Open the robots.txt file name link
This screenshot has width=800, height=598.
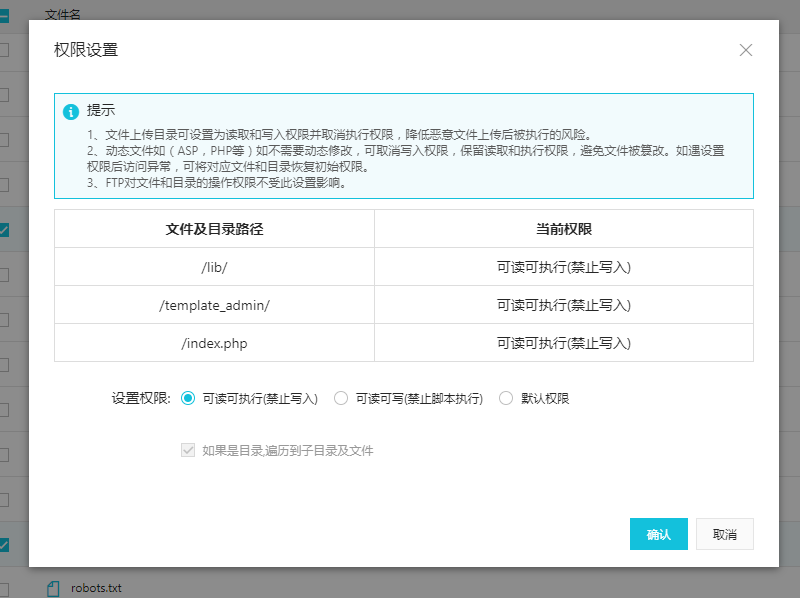(95, 588)
